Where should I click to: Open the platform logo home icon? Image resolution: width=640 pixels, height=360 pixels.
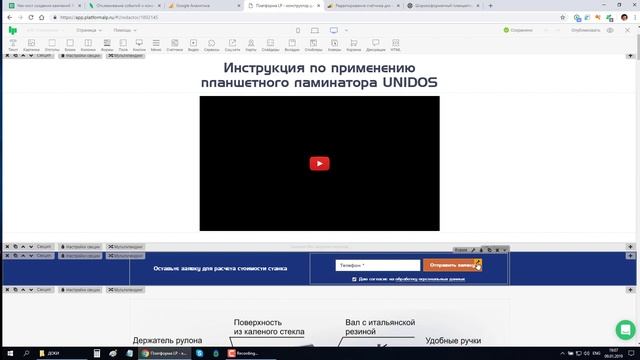(13, 30)
